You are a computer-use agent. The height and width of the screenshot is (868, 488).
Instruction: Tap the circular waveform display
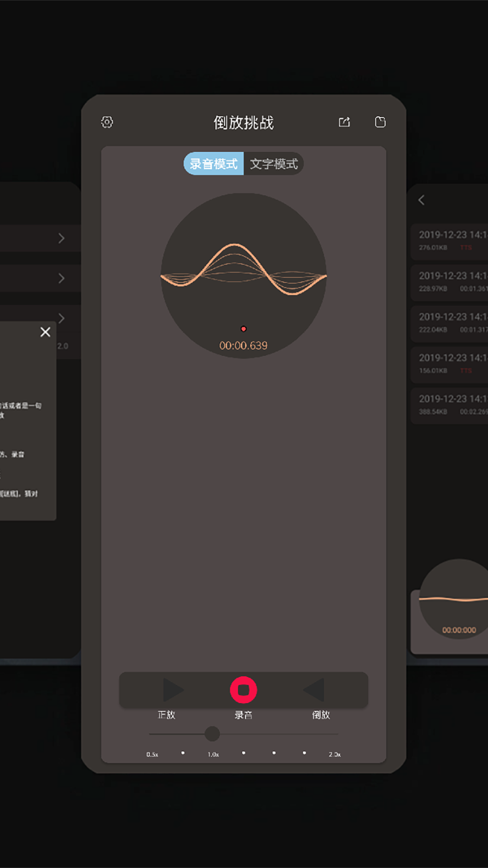pyautogui.click(x=243, y=276)
